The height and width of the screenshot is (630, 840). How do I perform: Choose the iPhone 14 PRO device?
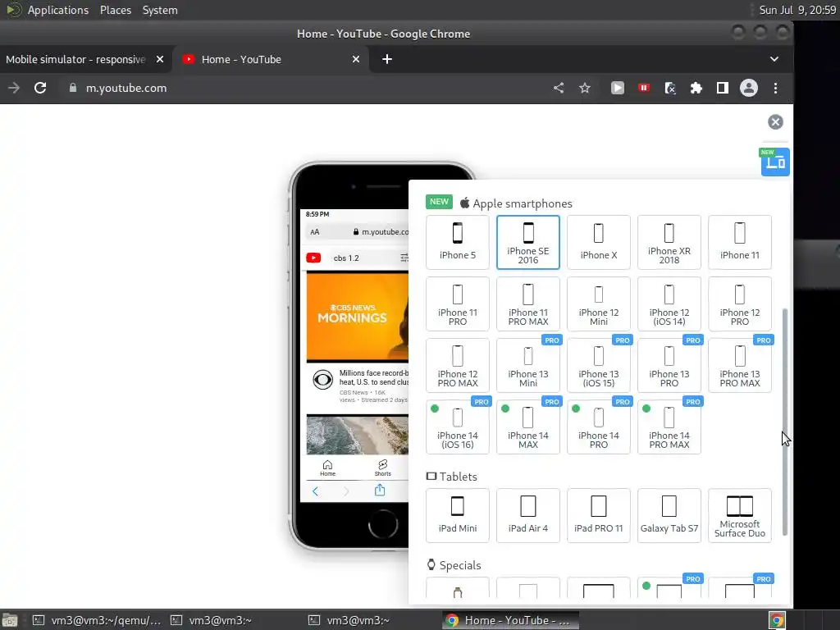[x=598, y=427]
